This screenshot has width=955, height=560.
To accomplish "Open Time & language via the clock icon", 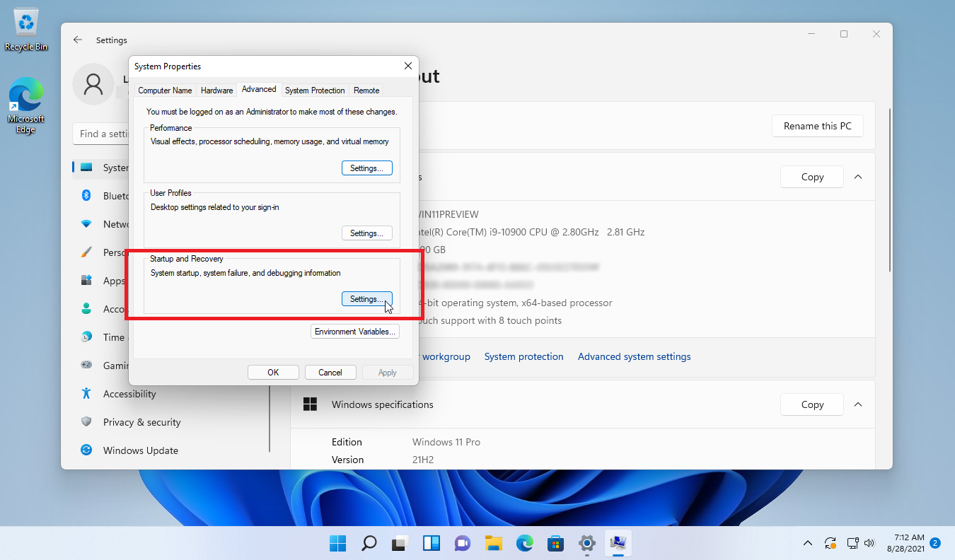I will (x=86, y=337).
